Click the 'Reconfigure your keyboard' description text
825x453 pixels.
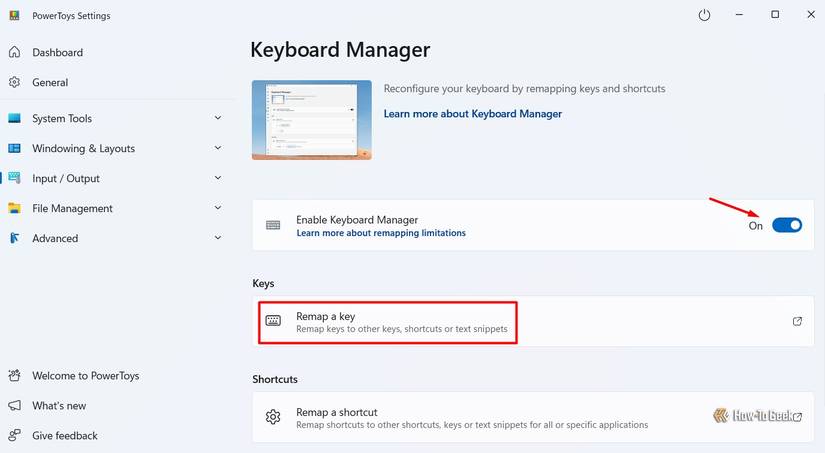click(524, 88)
